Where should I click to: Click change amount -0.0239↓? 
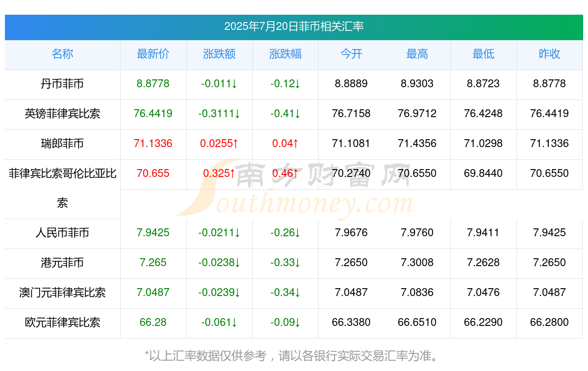219,293
